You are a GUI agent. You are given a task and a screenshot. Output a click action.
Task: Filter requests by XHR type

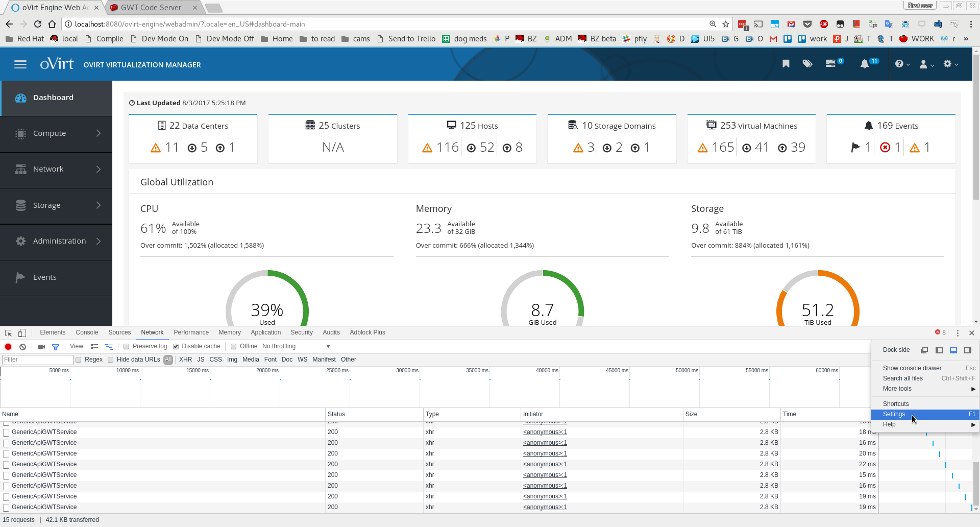click(185, 360)
